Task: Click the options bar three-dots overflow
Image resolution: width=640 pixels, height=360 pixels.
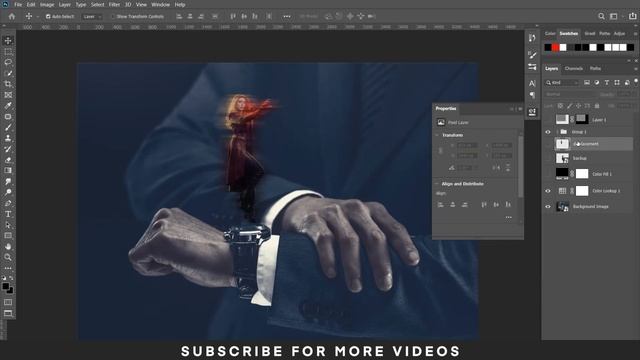Action: 287,16
